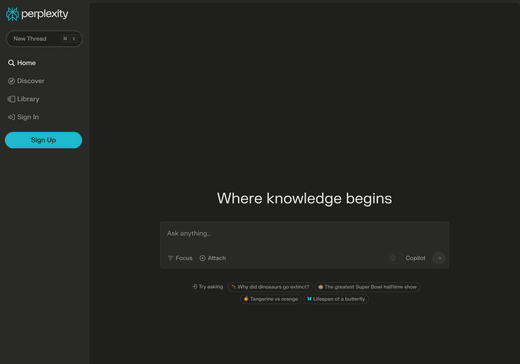Focus the Ask anything input field
Screen dimensions: 520x364
[304, 234]
